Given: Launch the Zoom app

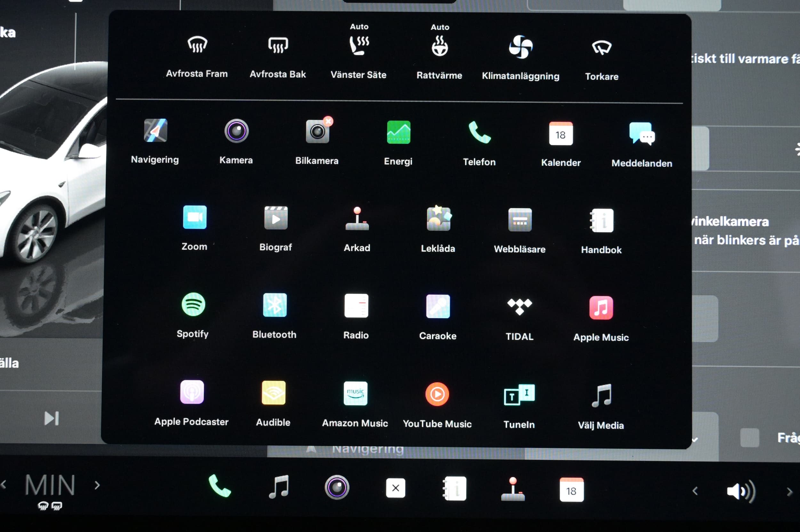Looking at the screenshot, I should tap(195, 228).
